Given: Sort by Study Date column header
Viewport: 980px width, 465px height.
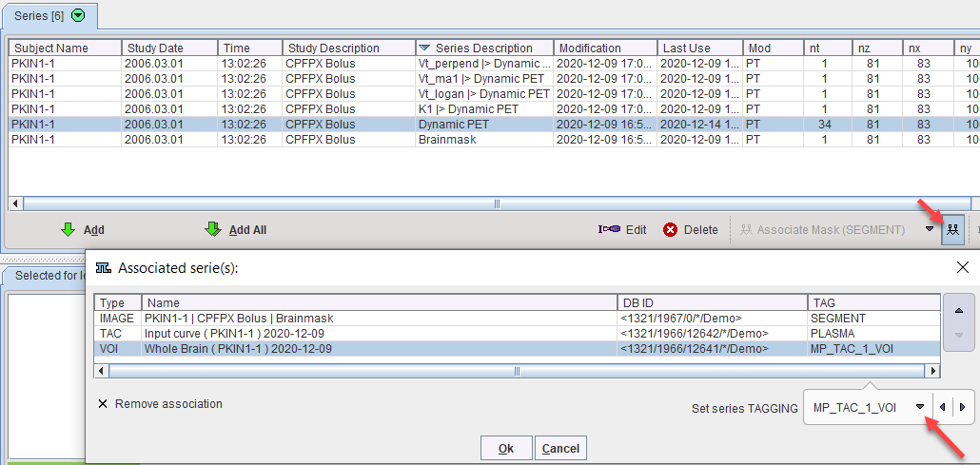Looking at the screenshot, I should tap(169, 48).
